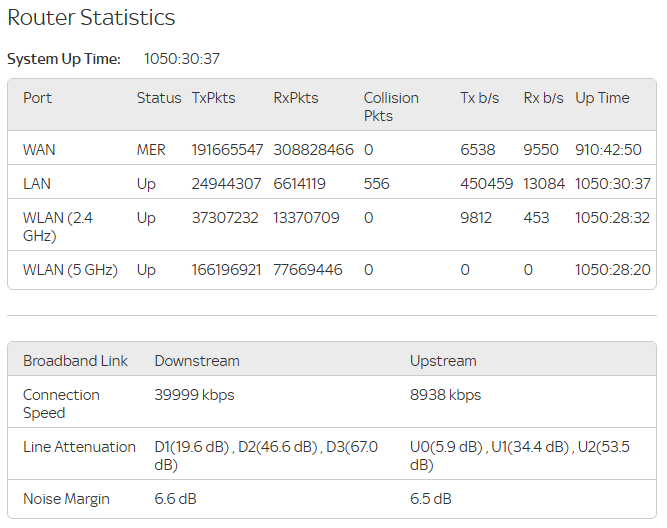The height and width of the screenshot is (528, 667).
Task: Click the WAN TxPkts value 191665547
Action: 227,149
